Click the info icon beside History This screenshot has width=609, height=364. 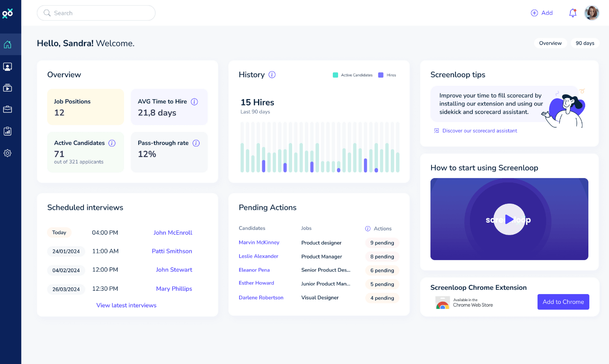tap(272, 75)
